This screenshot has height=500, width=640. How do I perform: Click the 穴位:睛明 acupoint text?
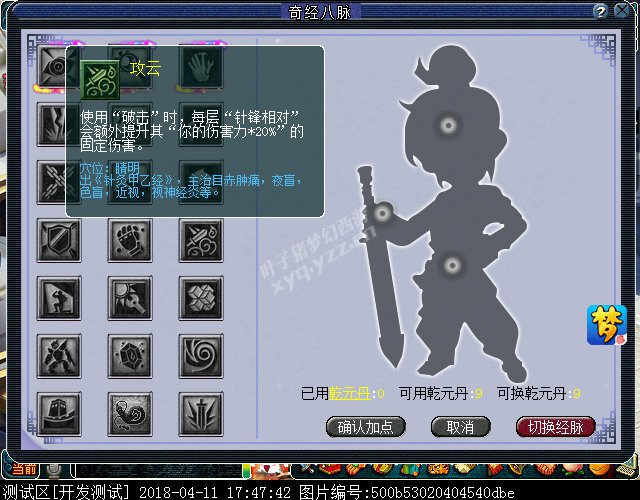click(x=109, y=168)
